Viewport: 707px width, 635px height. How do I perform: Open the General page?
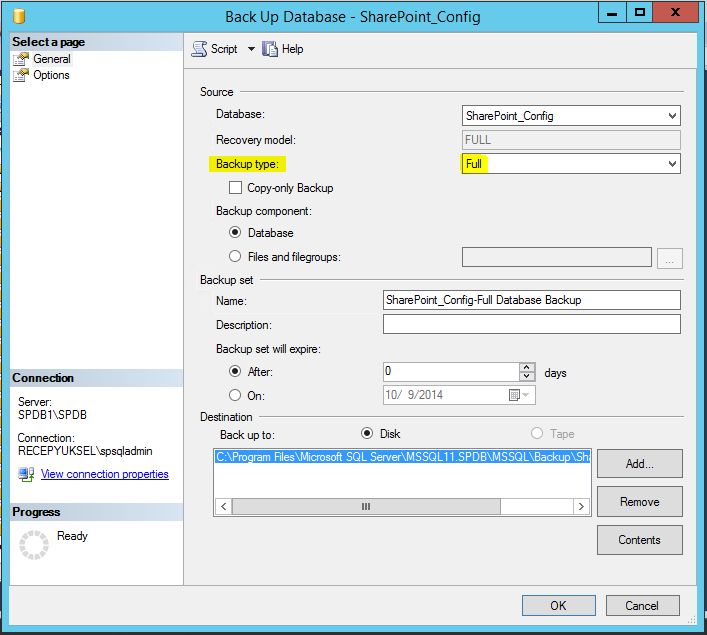(51, 59)
